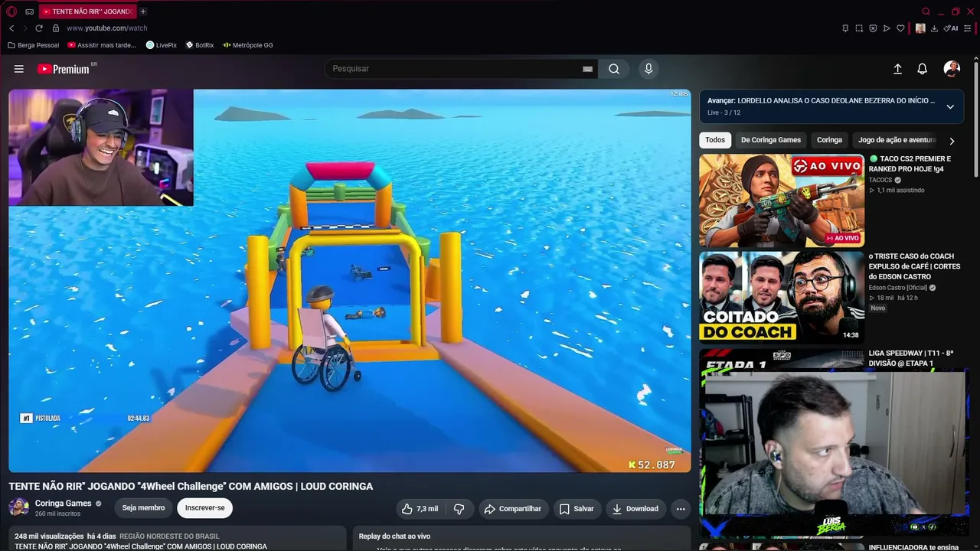Image resolution: width=980 pixels, height=551 pixels.
Task: Open TRISTE CASO do COACH title
Action: [914, 266]
